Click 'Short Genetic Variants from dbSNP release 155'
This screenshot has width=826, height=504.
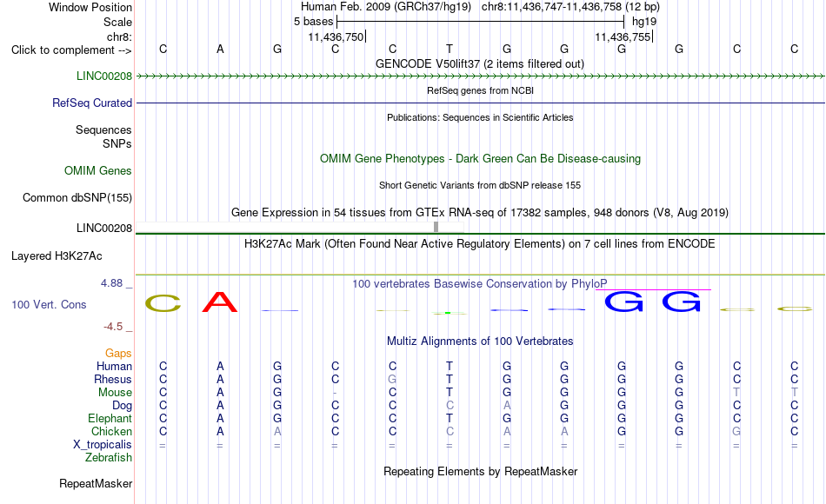pos(480,185)
